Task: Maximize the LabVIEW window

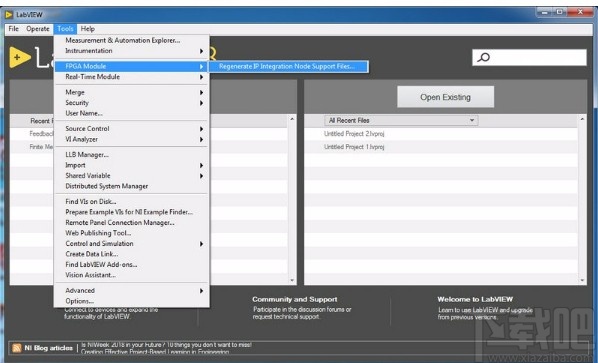Action: pos(559,12)
